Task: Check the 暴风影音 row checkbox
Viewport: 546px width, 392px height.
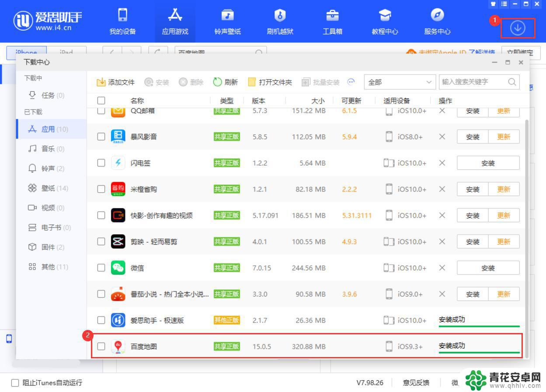Action: [x=101, y=137]
